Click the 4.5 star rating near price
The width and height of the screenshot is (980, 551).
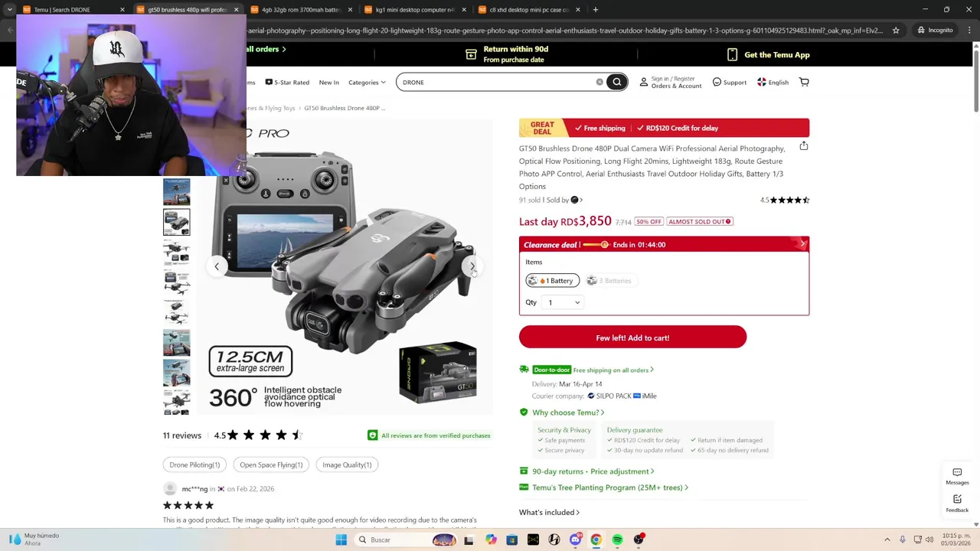pos(785,201)
